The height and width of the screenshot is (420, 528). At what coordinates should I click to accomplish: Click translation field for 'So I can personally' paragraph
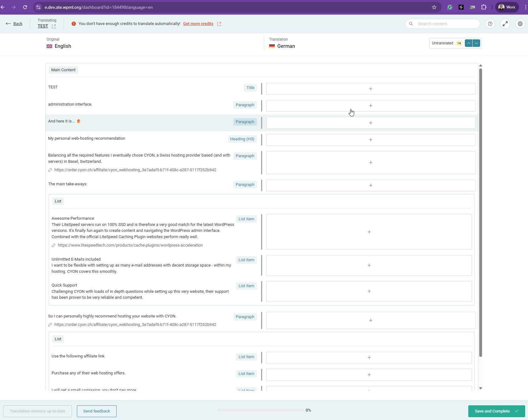371,320
